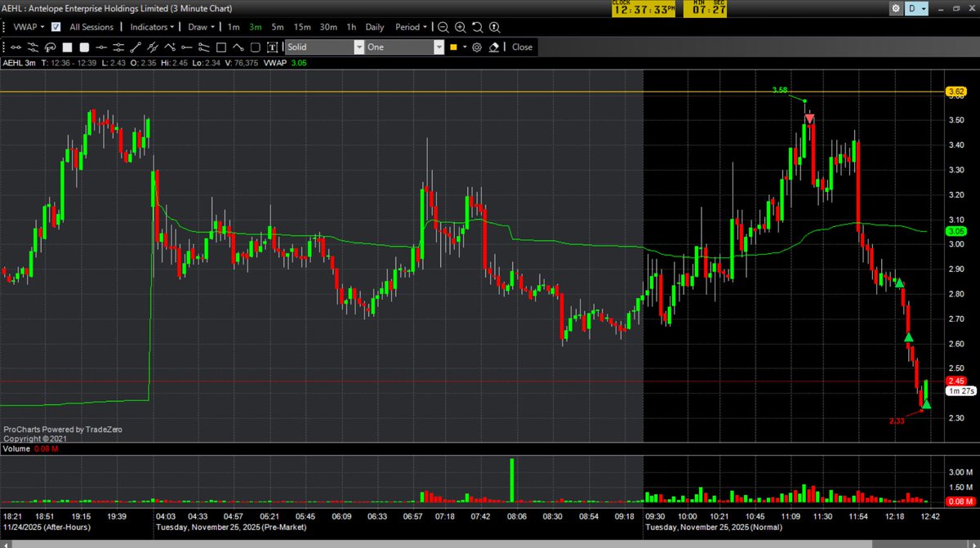
Task: Switch to the 30m timeframe
Action: 328,27
